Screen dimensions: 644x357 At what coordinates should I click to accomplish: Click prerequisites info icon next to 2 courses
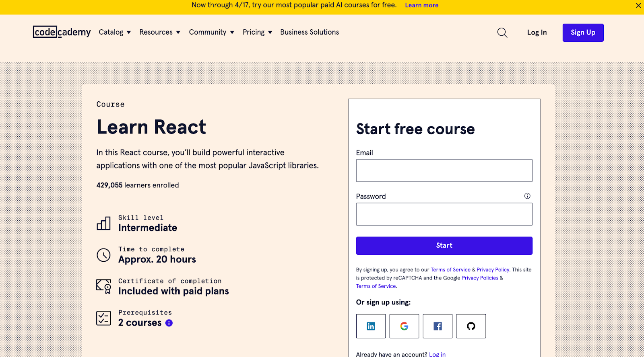pyautogui.click(x=169, y=323)
